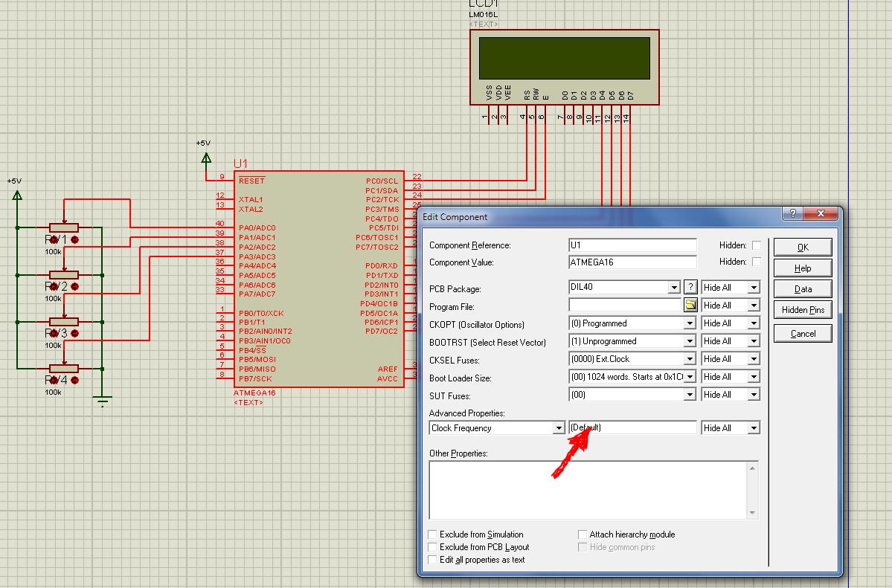This screenshot has height=588, width=892.
Task: Click the RV4 potentiometer right red adjust dot
Action: click(74, 380)
